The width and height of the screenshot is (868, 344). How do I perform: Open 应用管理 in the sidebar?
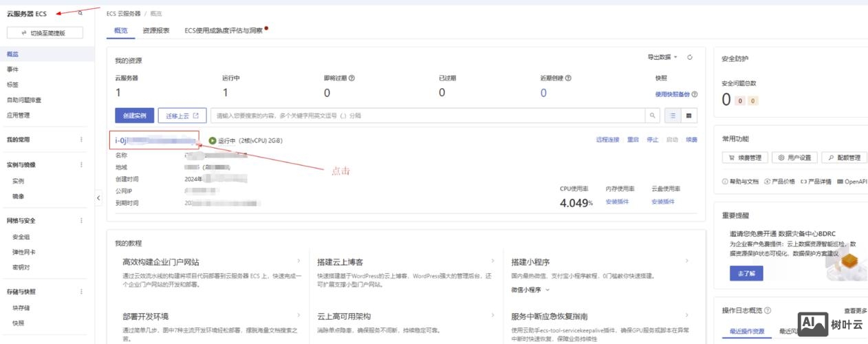click(x=19, y=115)
